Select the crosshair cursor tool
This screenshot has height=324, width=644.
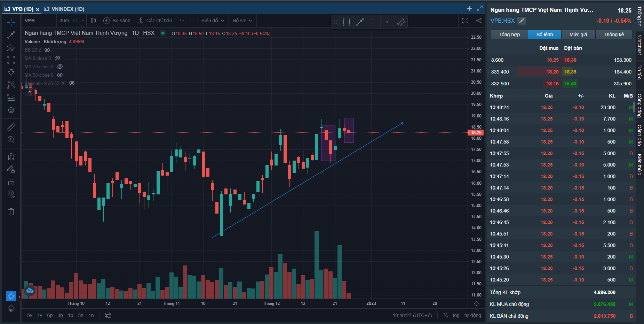coord(11,23)
